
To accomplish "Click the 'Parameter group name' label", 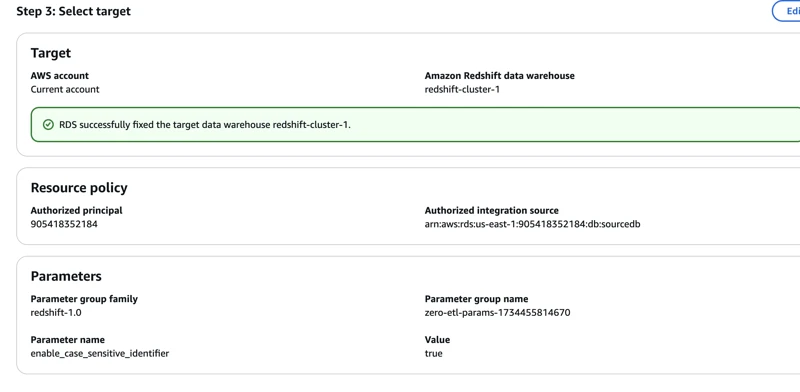I will pos(476,299).
